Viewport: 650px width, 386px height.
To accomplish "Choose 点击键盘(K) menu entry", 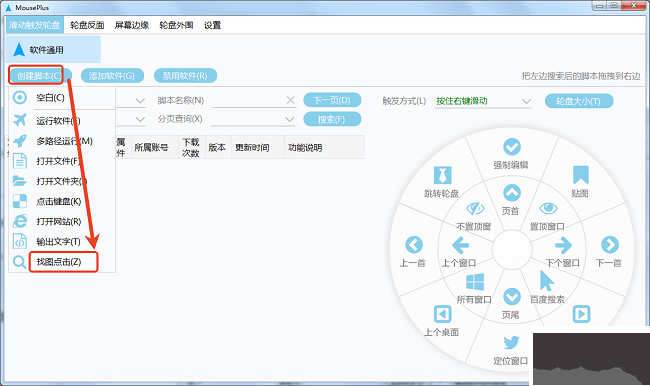I will click(x=62, y=201).
